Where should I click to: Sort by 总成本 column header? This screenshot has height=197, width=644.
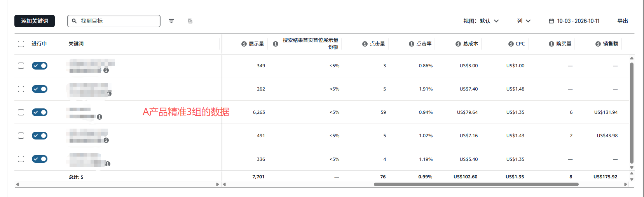[x=470, y=44]
